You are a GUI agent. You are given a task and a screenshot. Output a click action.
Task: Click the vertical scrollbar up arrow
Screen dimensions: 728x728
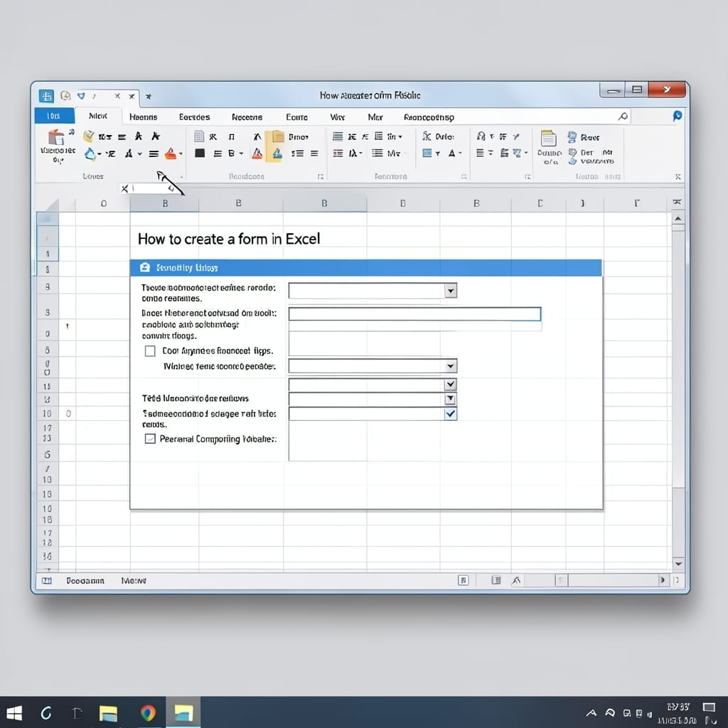pos(678,218)
